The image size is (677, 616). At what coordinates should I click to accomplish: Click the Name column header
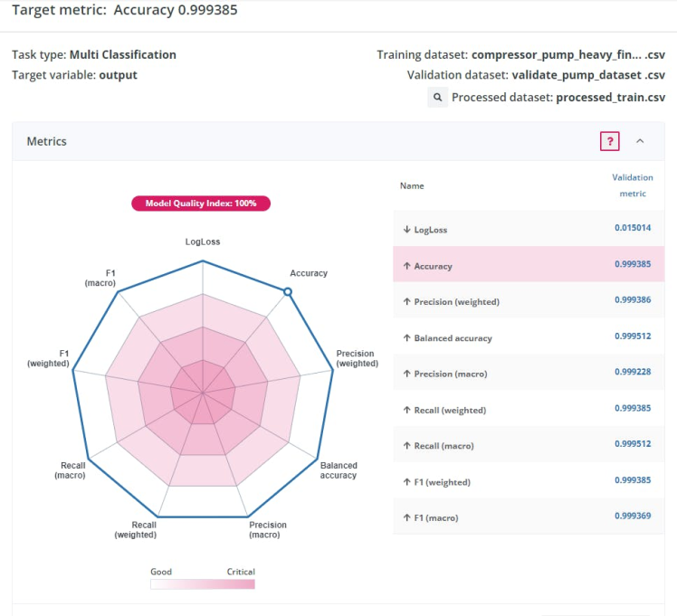point(412,186)
